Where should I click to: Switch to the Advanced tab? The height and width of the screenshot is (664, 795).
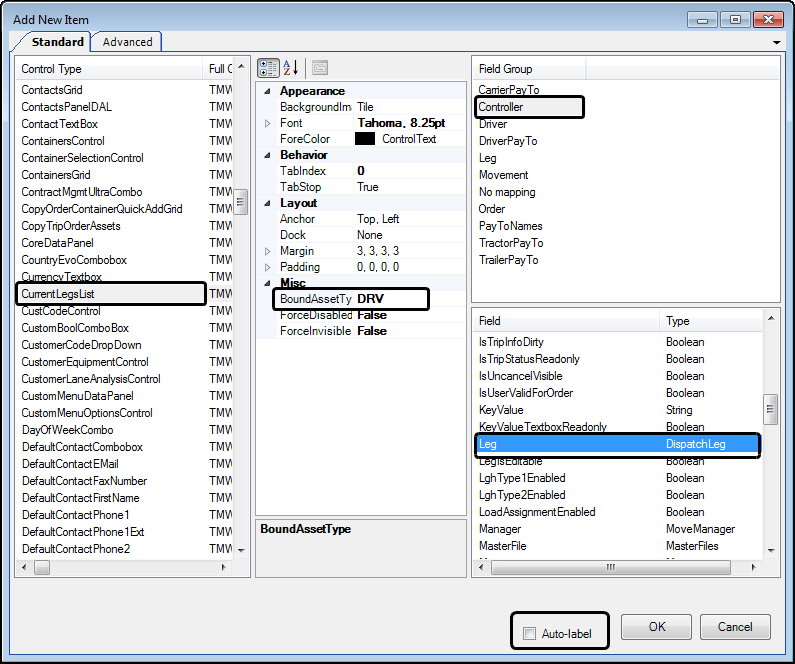pos(127,42)
